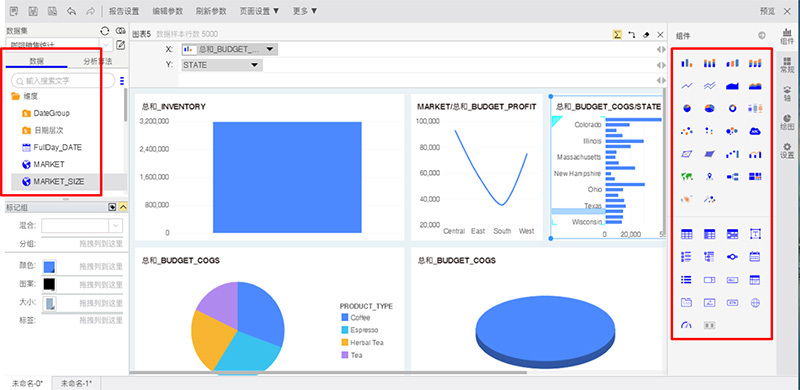Open the 轴 side tab

(787, 93)
